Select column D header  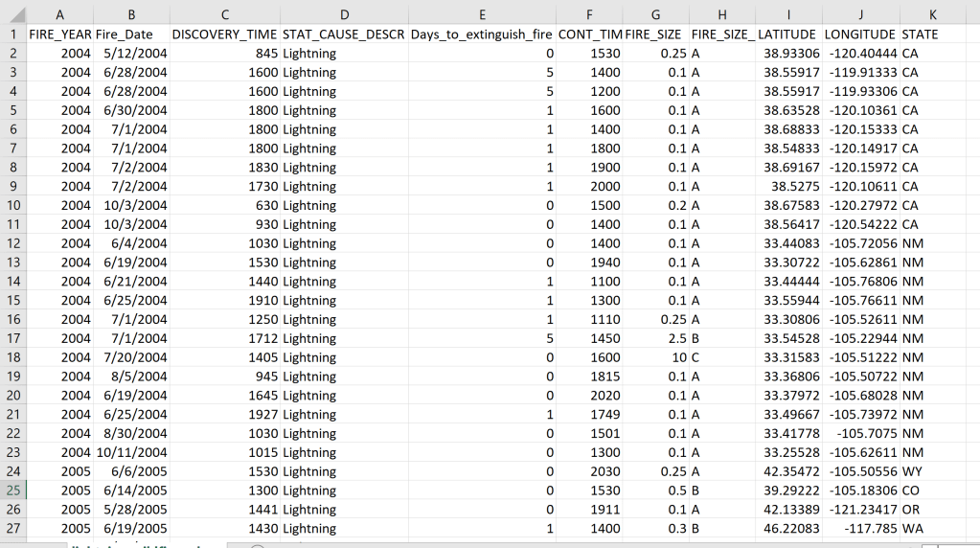[x=344, y=14]
